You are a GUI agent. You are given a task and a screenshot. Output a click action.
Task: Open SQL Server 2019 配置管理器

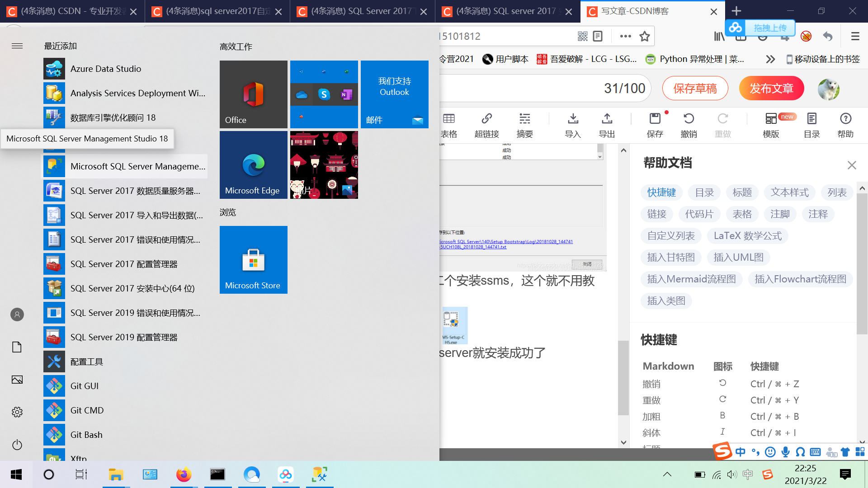[x=125, y=337]
